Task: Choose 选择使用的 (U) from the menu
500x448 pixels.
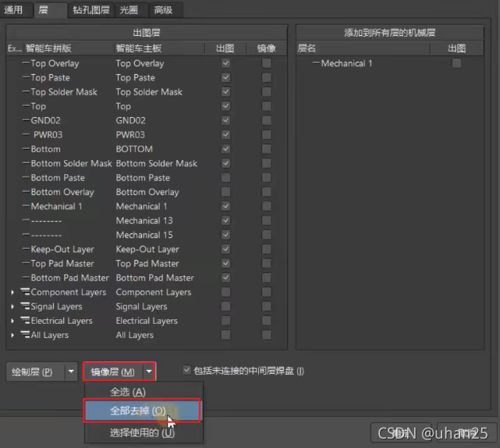Action: click(144, 432)
